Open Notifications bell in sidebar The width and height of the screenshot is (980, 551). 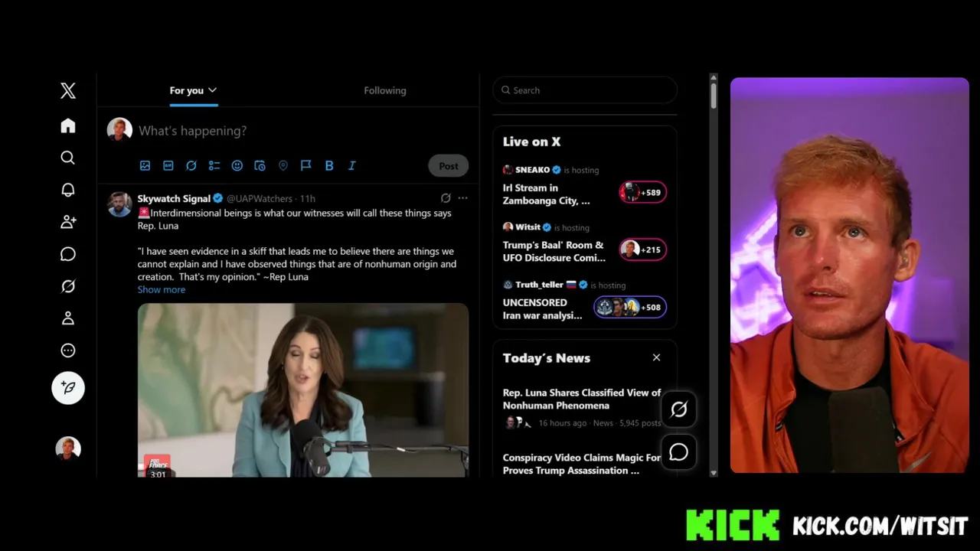pos(68,190)
